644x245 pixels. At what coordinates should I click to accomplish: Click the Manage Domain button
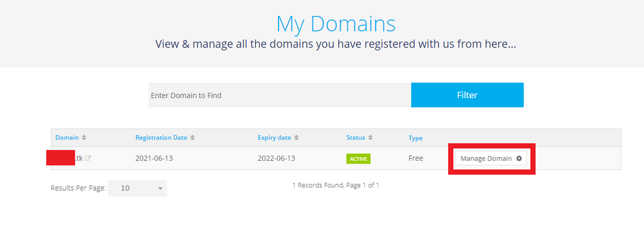(491, 159)
